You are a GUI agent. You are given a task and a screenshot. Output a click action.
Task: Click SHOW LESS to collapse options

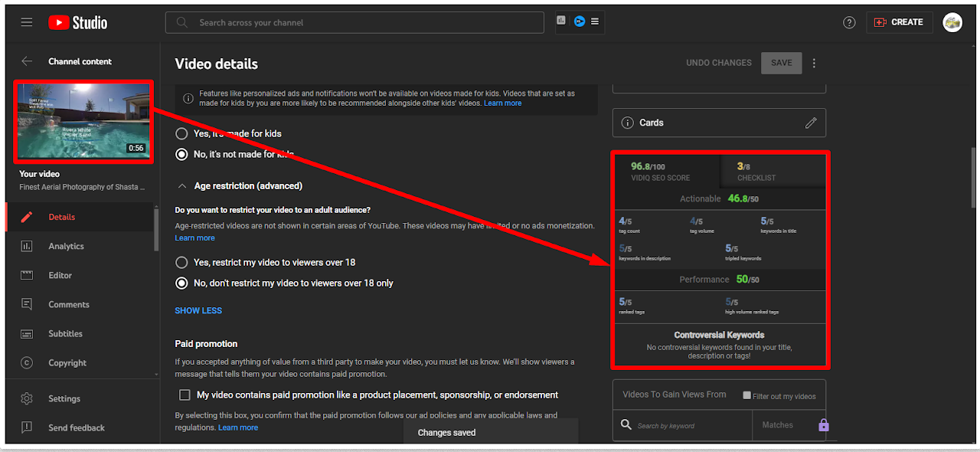click(198, 310)
